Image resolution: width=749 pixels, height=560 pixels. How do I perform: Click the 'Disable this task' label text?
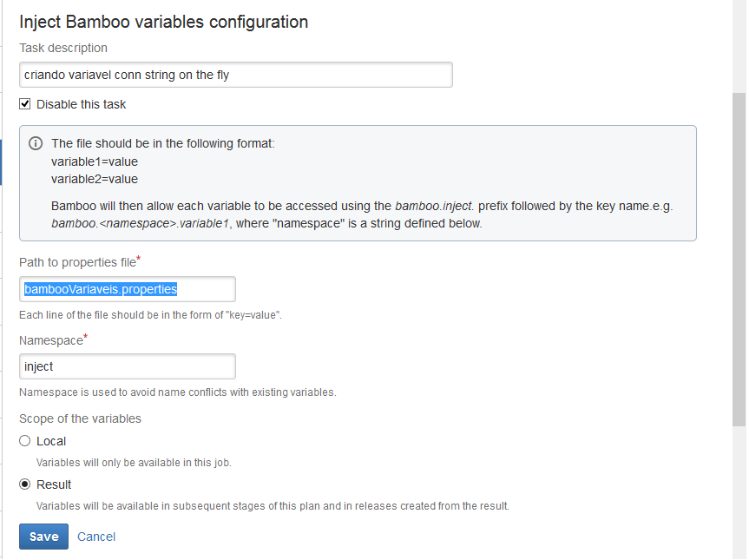81,104
